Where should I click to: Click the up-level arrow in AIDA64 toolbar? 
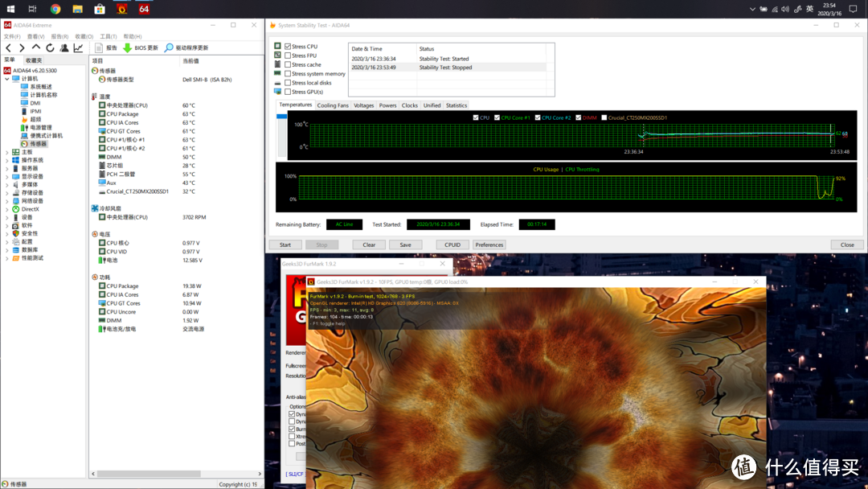tap(36, 47)
